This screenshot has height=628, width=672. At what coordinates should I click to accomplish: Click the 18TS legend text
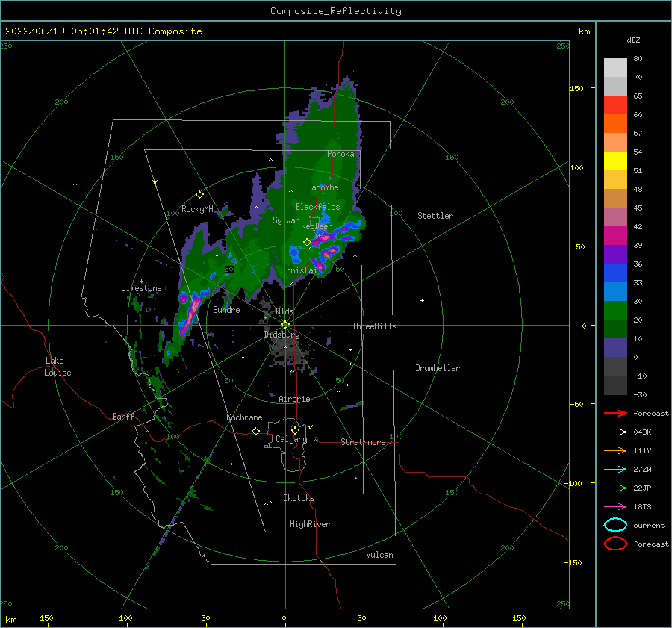(642, 507)
